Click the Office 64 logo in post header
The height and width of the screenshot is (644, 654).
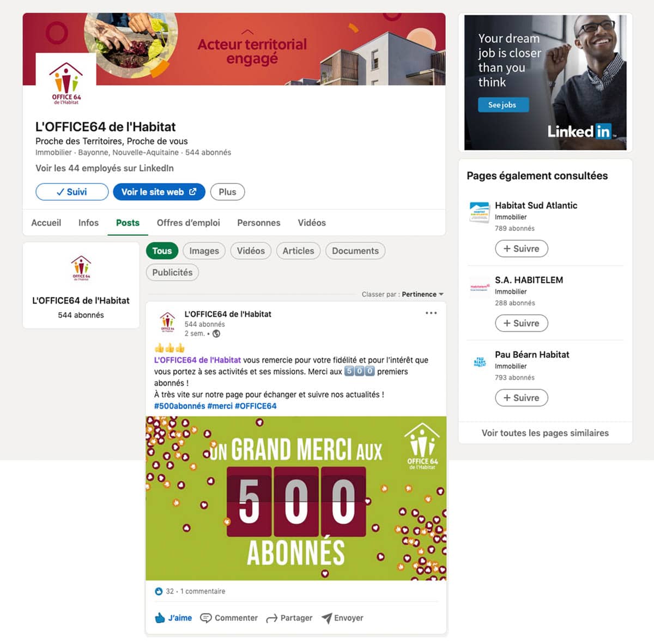pyautogui.click(x=167, y=322)
